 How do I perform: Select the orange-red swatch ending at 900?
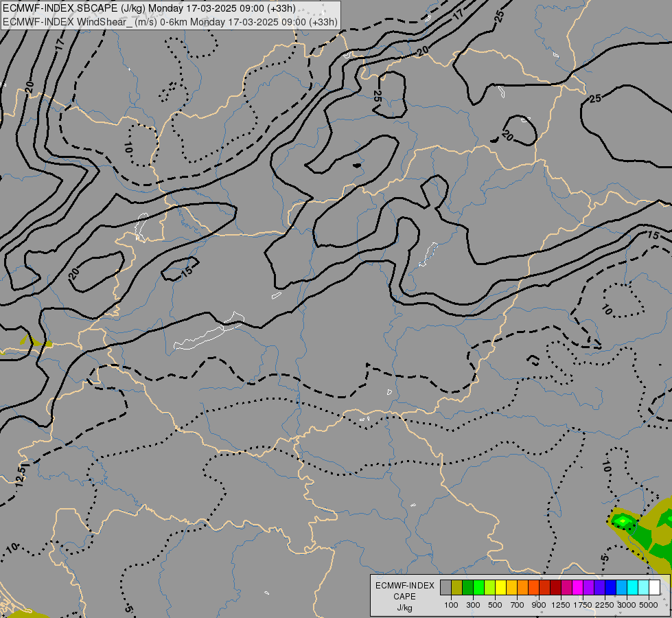click(x=533, y=587)
